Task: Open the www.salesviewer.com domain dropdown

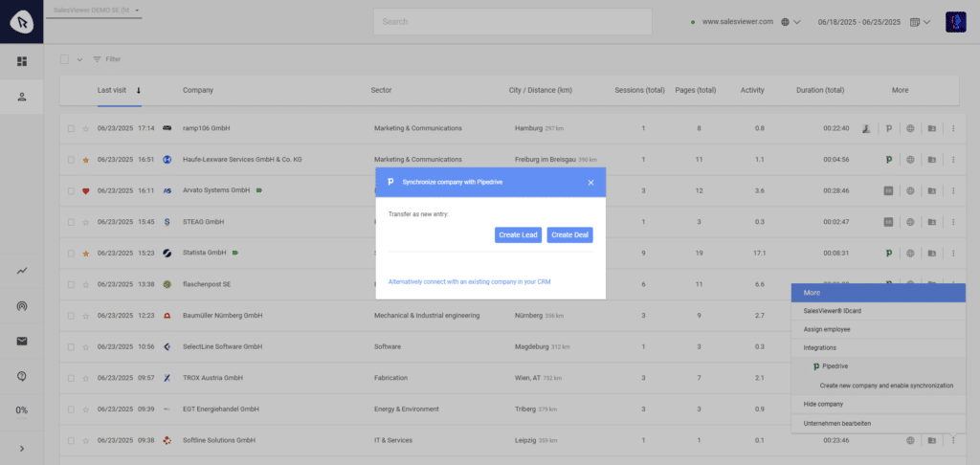Action: (796, 22)
